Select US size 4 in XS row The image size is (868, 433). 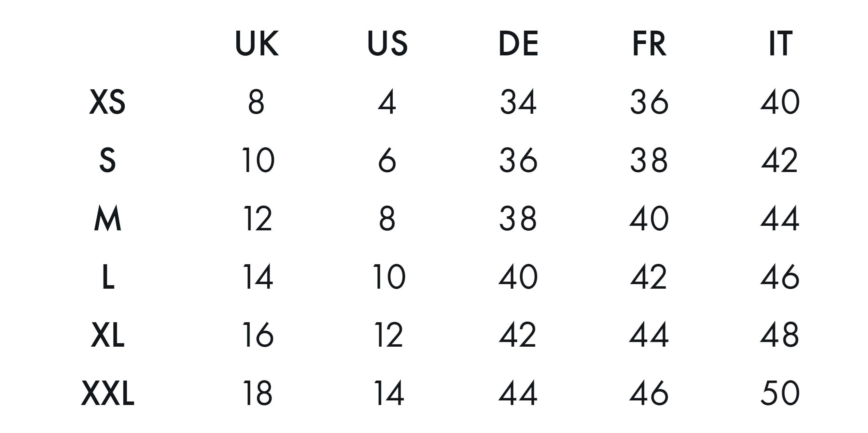tap(387, 102)
